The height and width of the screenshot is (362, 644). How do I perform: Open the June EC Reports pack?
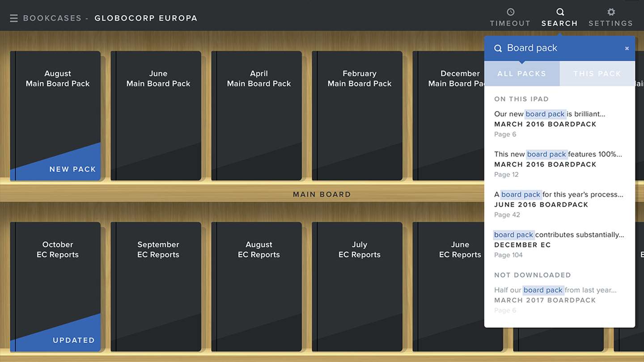[449, 287]
